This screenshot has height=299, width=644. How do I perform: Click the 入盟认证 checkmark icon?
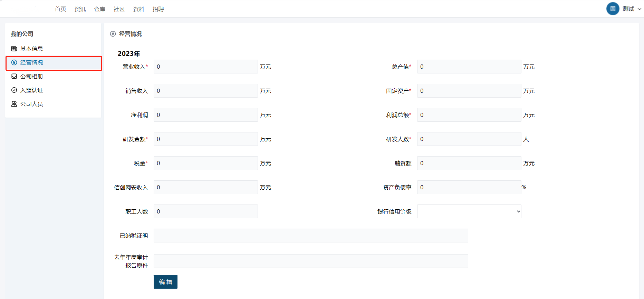click(x=14, y=90)
